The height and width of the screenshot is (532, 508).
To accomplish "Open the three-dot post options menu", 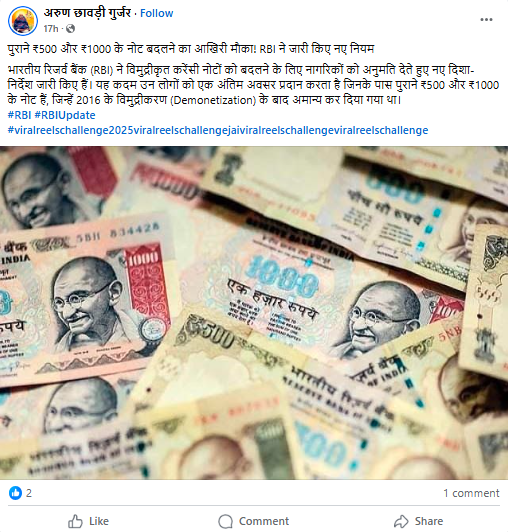I will (486, 20).
